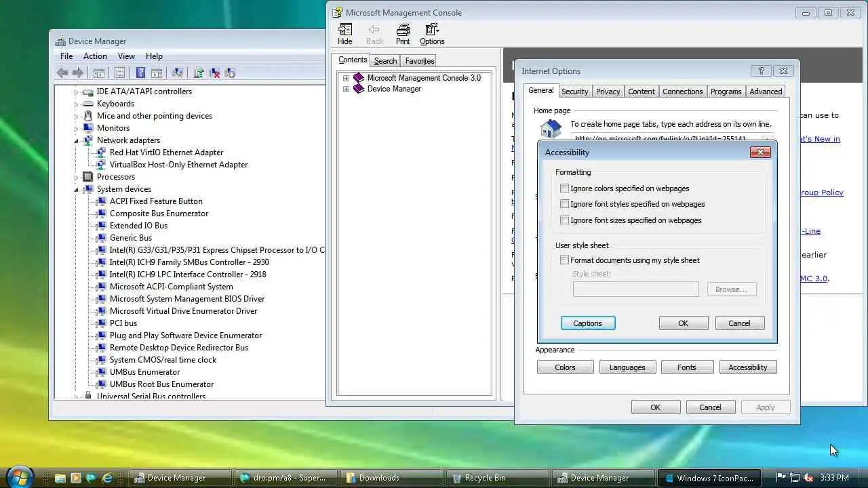Expand Device Manager help topic plus sign

click(346, 89)
